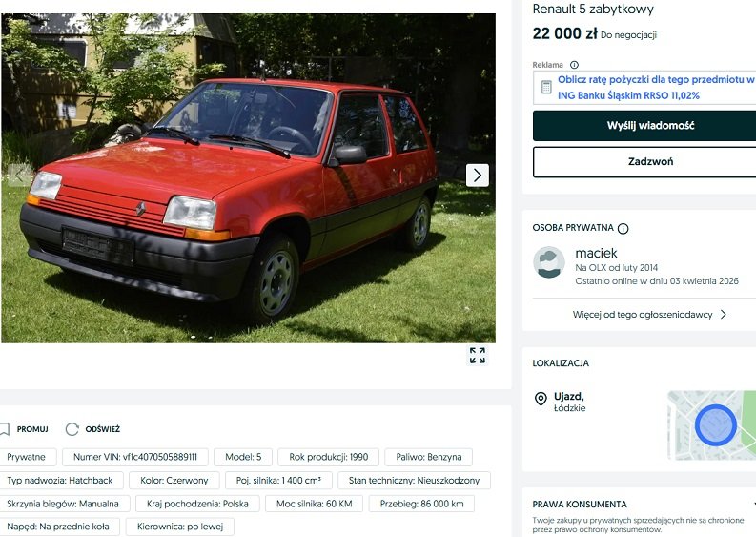This screenshot has width=756, height=537.
Task: Click the loan calculator icon
Action: point(546,88)
